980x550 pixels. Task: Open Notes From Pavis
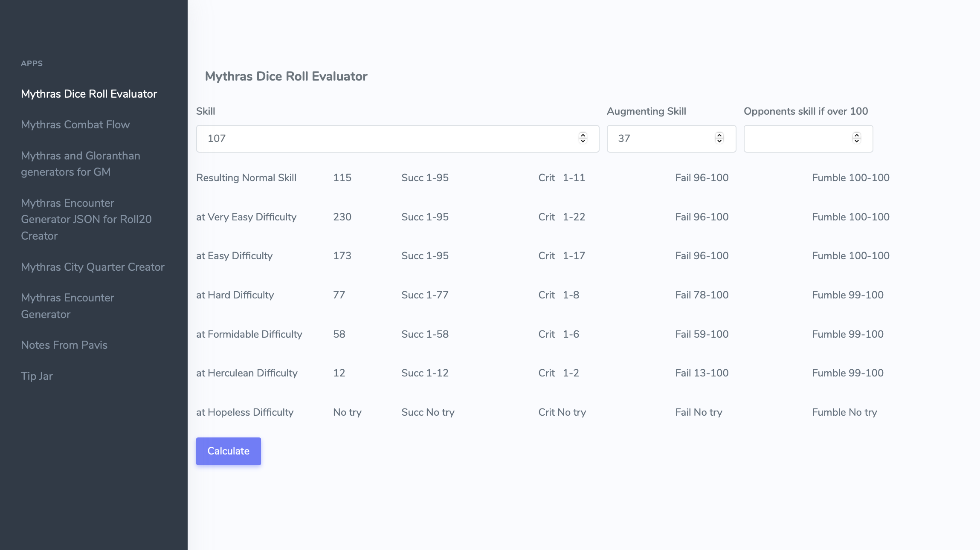(64, 345)
